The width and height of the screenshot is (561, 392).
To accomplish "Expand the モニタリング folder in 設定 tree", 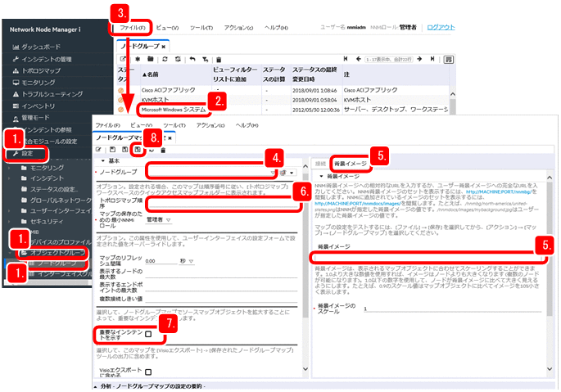I will click(x=10, y=168).
